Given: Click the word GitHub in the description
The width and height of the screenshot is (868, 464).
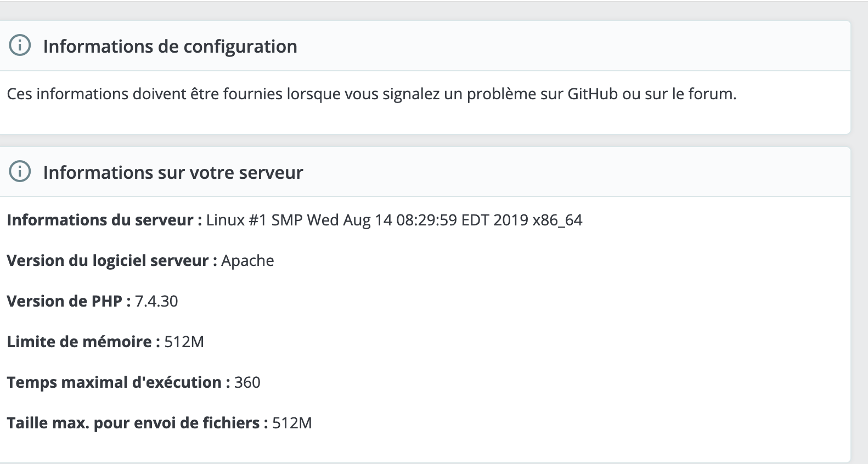Looking at the screenshot, I should pyautogui.click(x=592, y=94).
